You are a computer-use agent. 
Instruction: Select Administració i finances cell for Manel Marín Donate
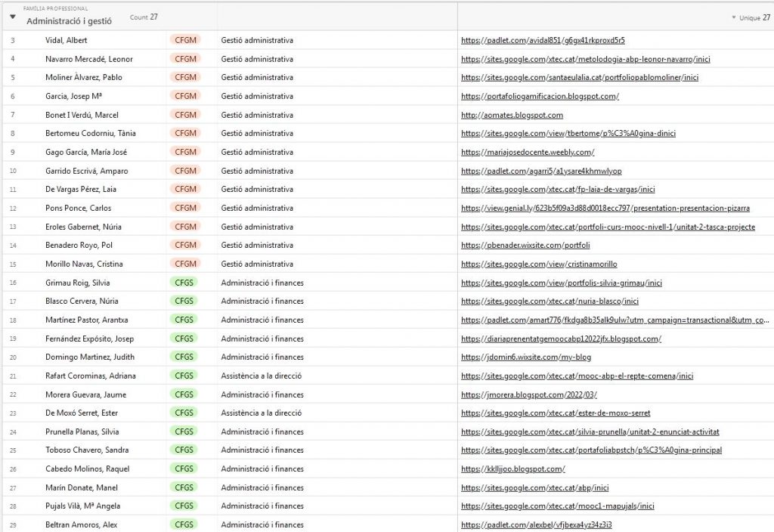tap(262, 488)
